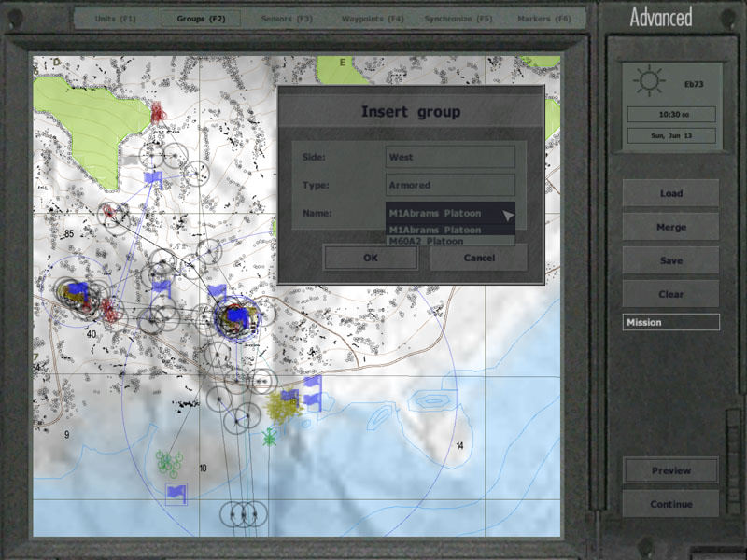Select the green unit group near grid 10
Viewport: 747px width, 560px height.
[167, 461]
